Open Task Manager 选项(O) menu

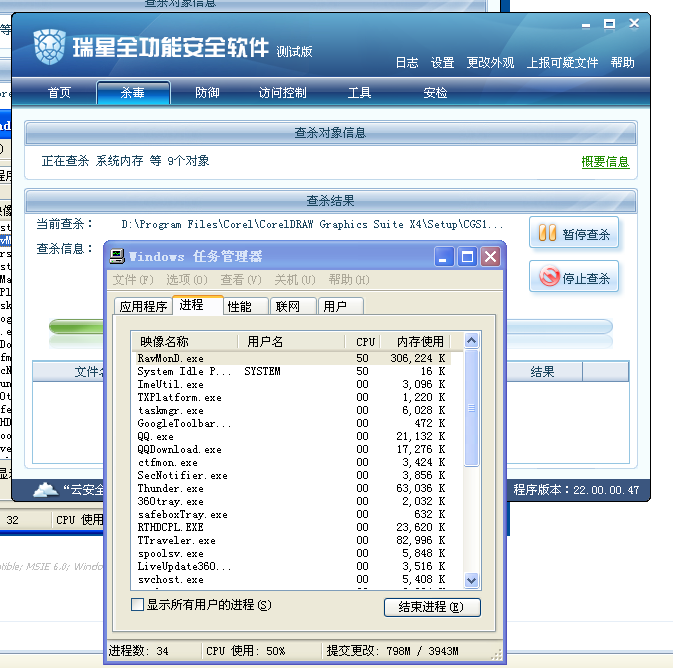click(187, 280)
